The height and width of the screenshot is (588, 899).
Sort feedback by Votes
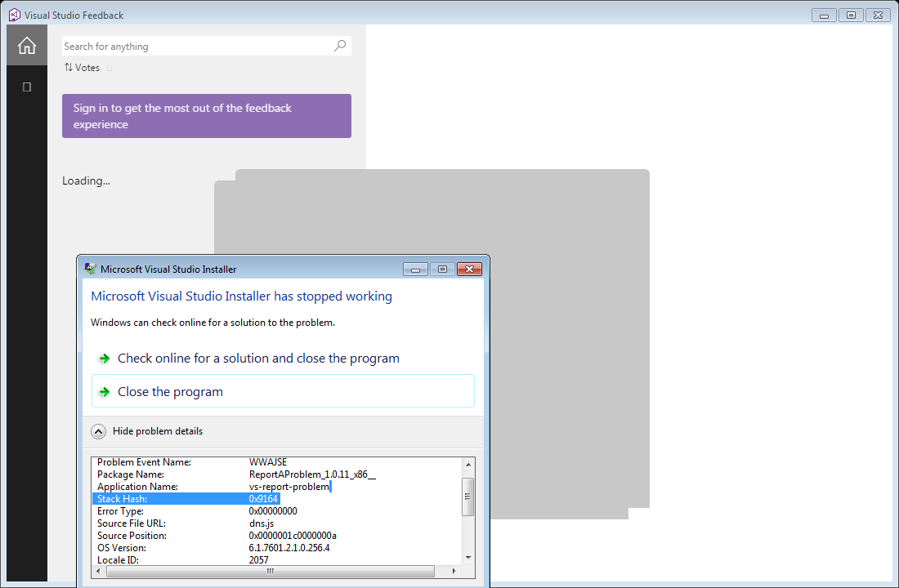[82, 68]
